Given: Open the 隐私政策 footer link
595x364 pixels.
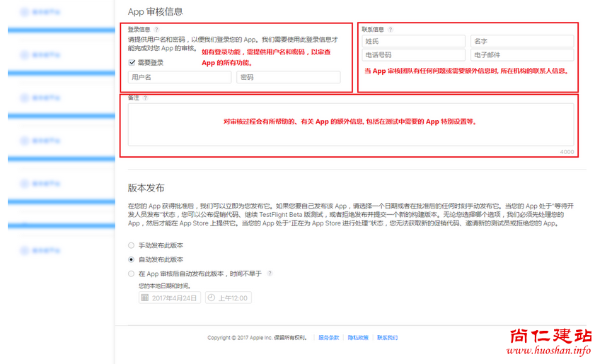Looking at the screenshot, I should (x=357, y=338).
